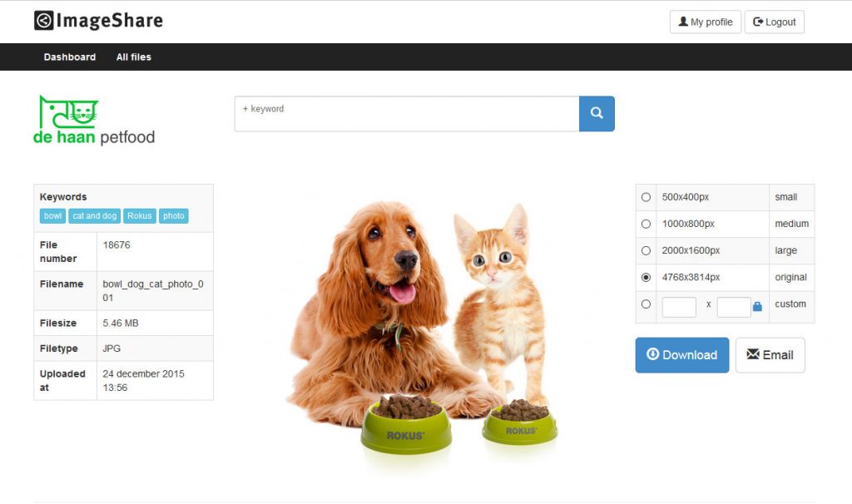Open the Dashboard menu item

[70, 57]
